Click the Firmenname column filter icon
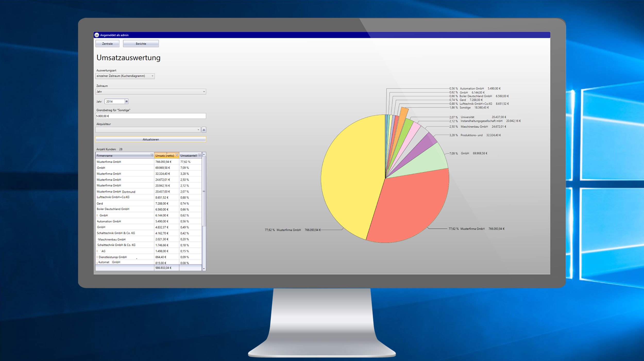 tap(152, 155)
